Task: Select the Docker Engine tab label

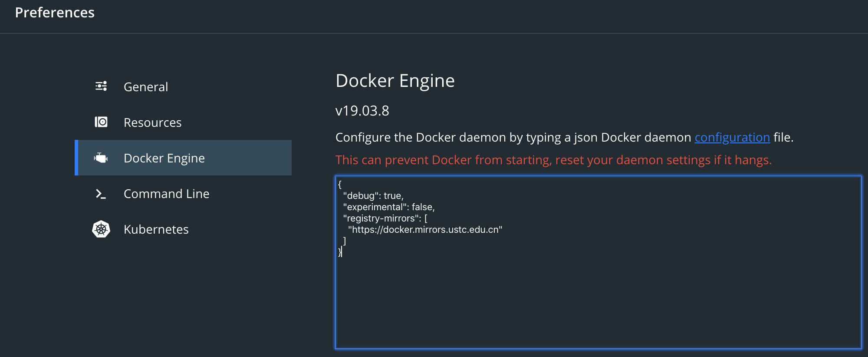Action: 164,158
